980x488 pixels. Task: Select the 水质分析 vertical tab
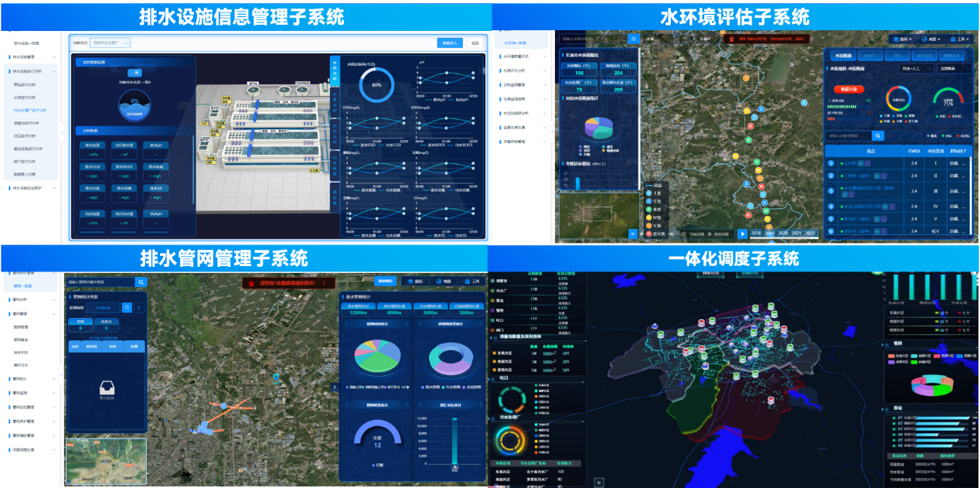pos(334,70)
